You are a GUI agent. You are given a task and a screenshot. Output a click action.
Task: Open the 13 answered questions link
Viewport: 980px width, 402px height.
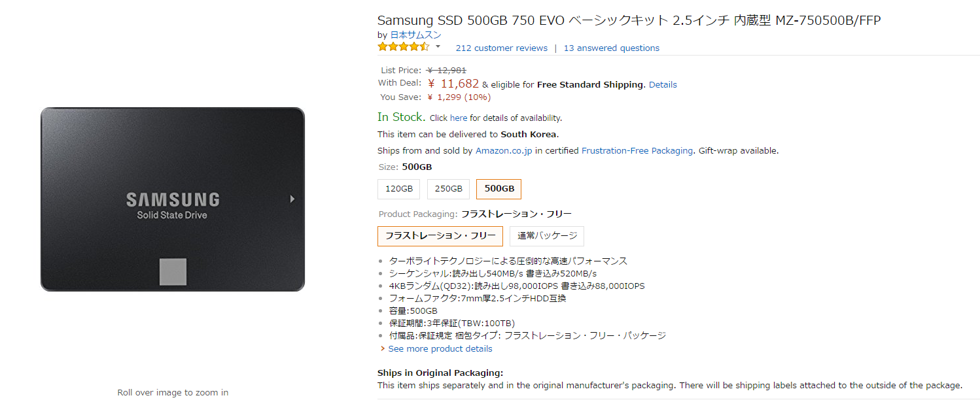(611, 48)
